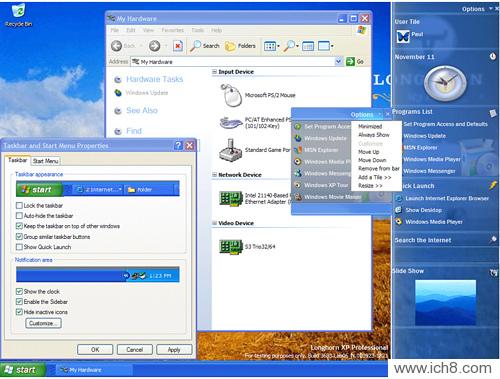This screenshot has height=379, width=500.
Task: Click the Back arrow in My Hardware
Action: click(116, 46)
